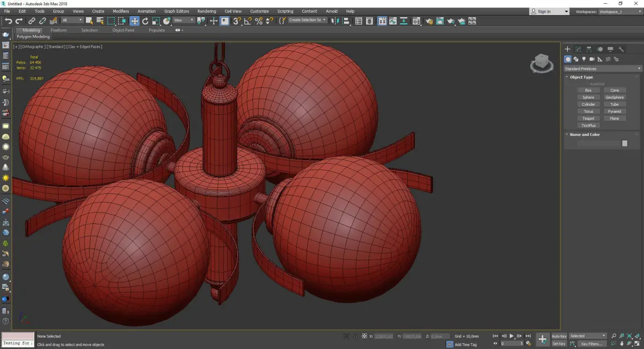Click the Select and Rotate tool
This screenshot has width=644, height=349.
tap(145, 21)
